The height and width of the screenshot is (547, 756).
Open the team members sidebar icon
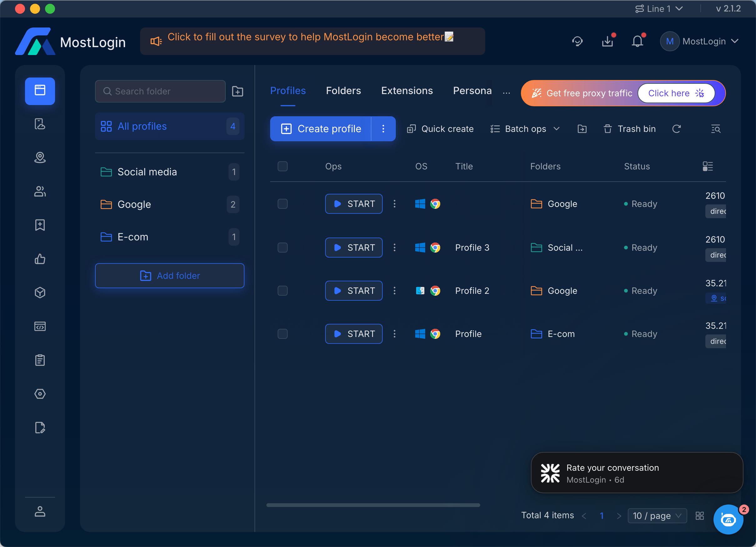coord(40,191)
